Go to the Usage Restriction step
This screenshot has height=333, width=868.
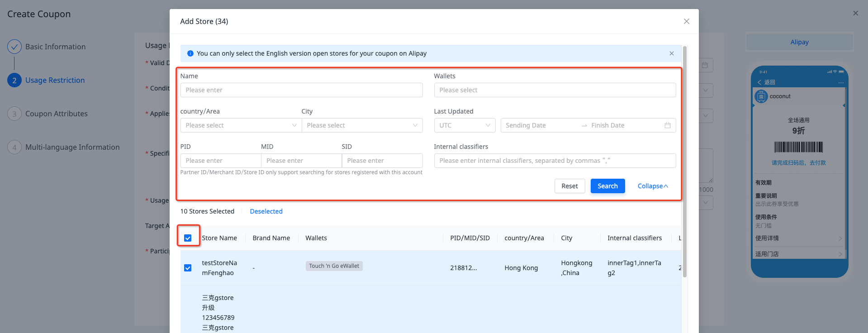[x=55, y=80]
